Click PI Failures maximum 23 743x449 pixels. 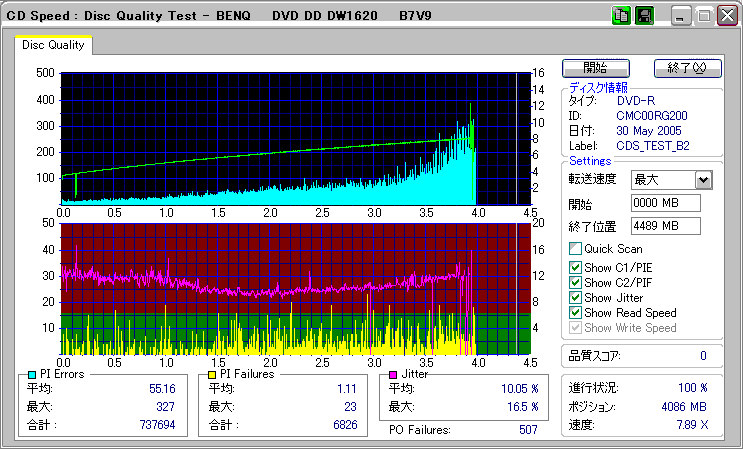point(350,407)
